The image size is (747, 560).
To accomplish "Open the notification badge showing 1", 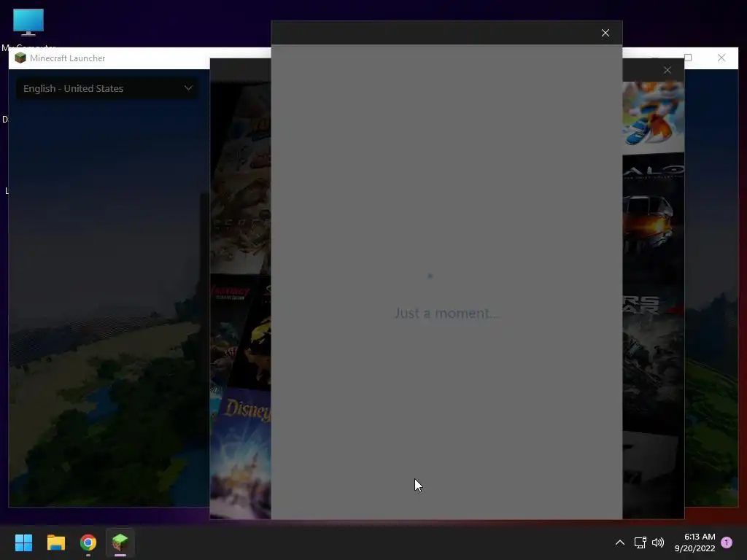I will pyautogui.click(x=727, y=542).
